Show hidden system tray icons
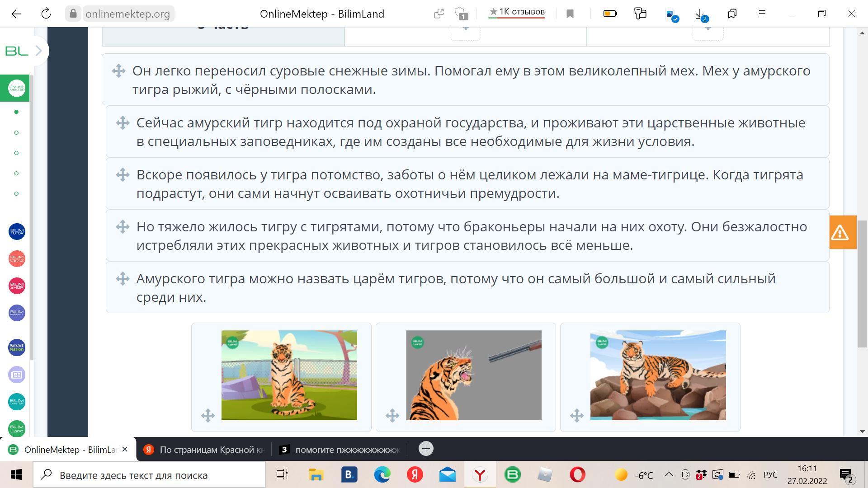This screenshot has width=868, height=488. tap(669, 474)
